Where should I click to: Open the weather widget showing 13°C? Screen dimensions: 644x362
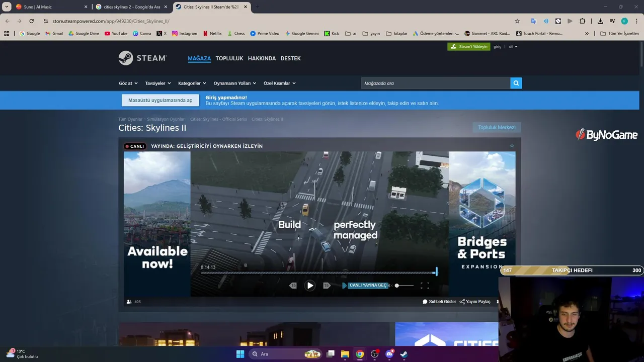pyautogui.click(x=22, y=354)
